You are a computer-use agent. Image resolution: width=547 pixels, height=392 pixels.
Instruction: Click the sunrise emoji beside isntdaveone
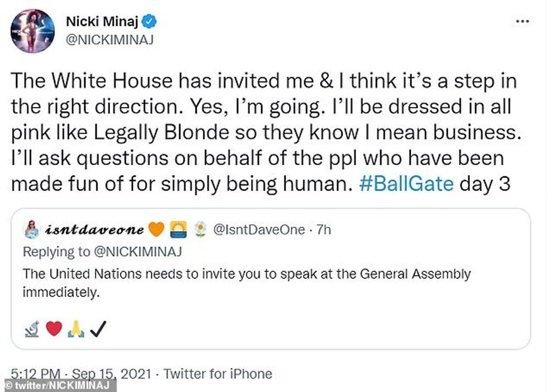tap(178, 230)
